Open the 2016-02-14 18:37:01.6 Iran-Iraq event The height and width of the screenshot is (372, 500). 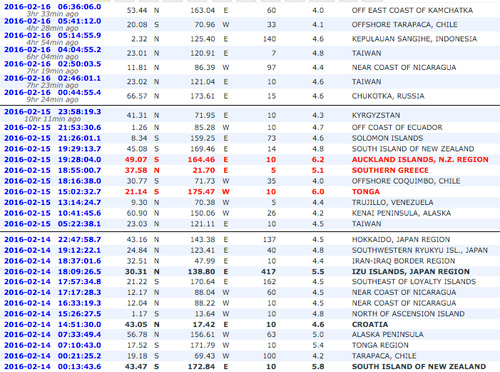coord(53,261)
